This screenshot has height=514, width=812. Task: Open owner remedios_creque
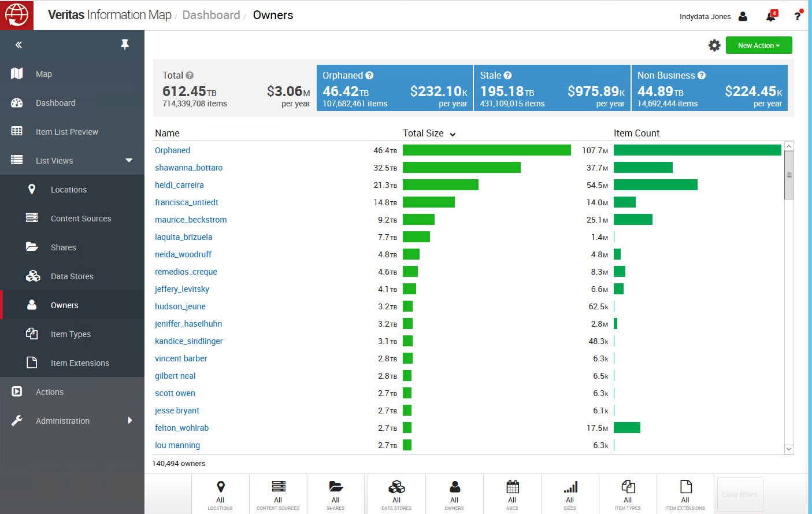tap(186, 272)
